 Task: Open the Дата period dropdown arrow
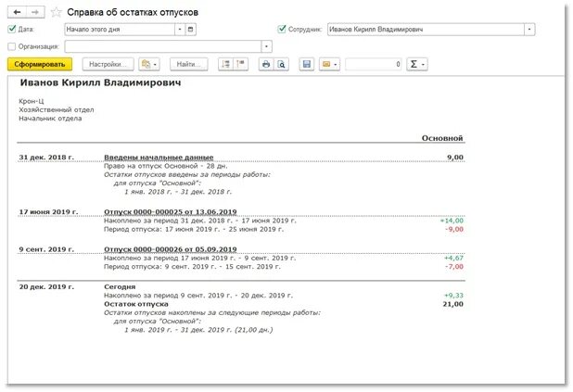pyautogui.click(x=180, y=30)
